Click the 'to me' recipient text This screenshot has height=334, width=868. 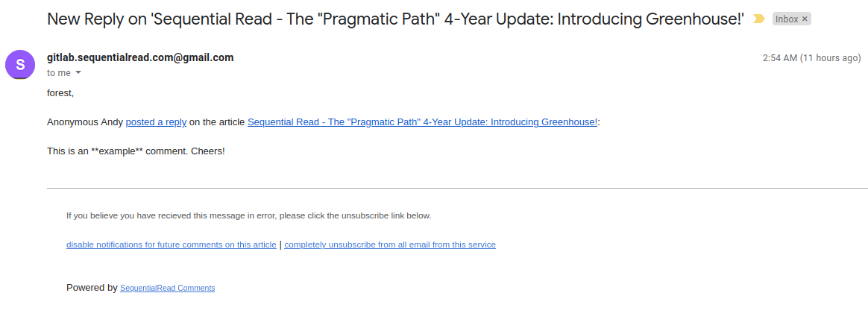coord(59,73)
